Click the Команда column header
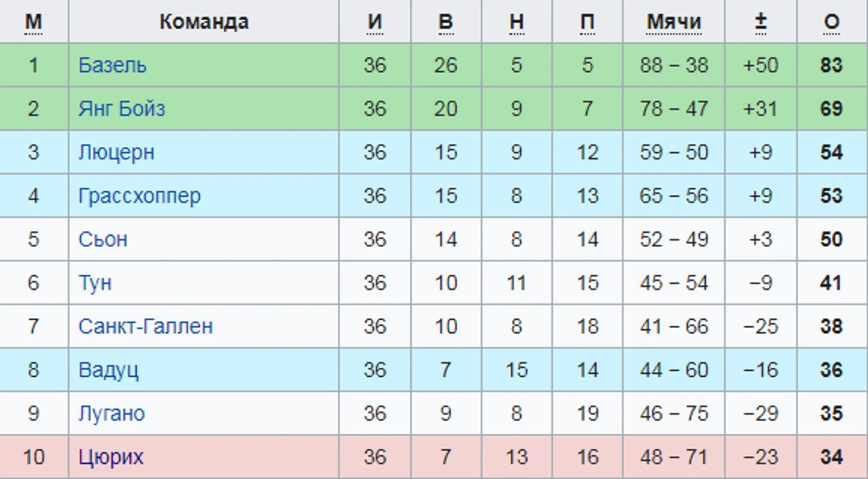868x479 pixels. coord(204,22)
